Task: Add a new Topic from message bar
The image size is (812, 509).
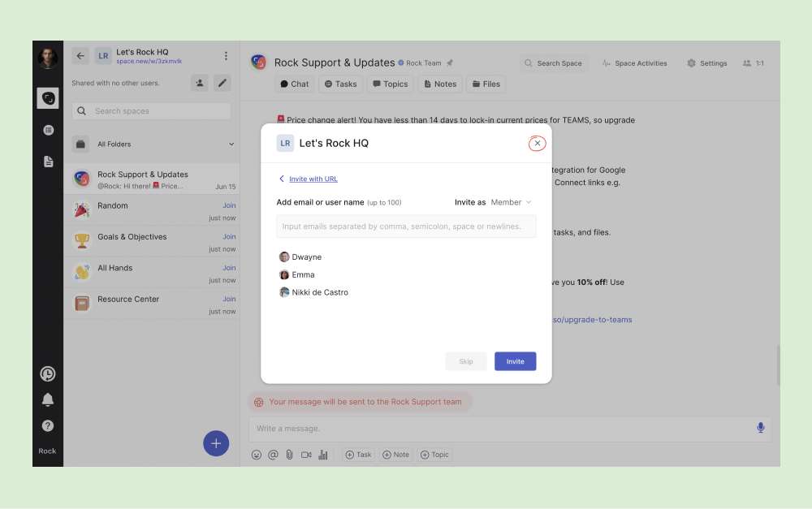Action: [x=434, y=455]
